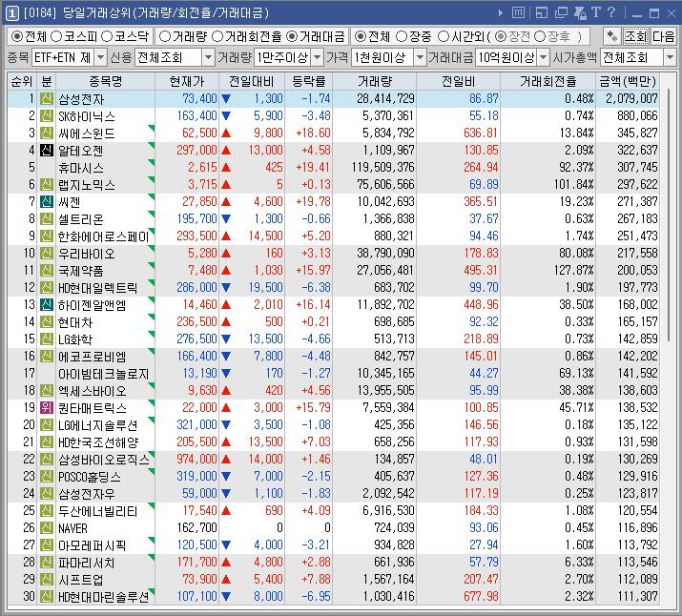The height and width of the screenshot is (616, 682).
Task: Click 아이빔테크놀로지 in row 17
Action: 104,374
